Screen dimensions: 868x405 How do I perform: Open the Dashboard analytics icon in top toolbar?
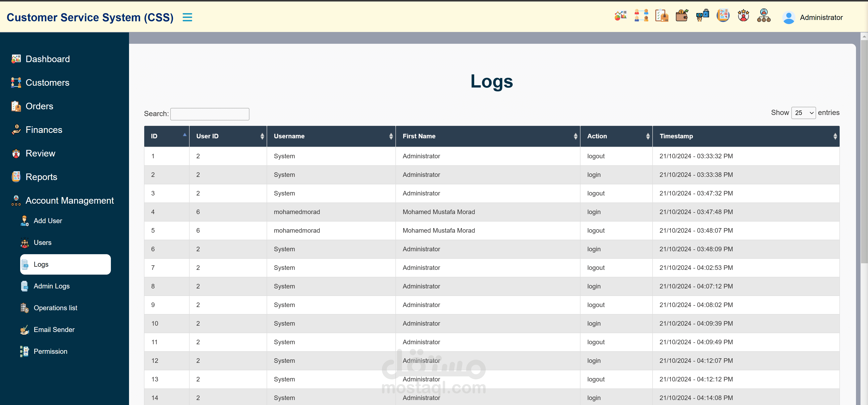coord(620,15)
